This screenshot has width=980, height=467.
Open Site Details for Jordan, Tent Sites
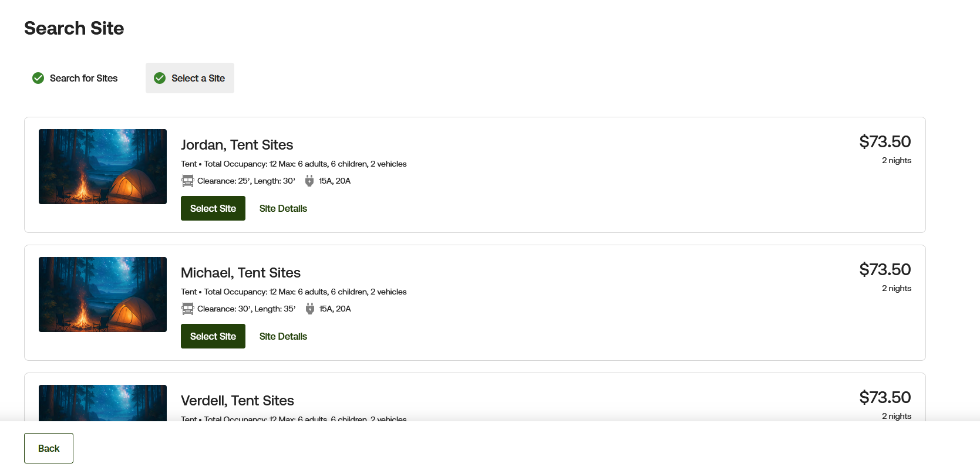pyautogui.click(x=283, y=208)
